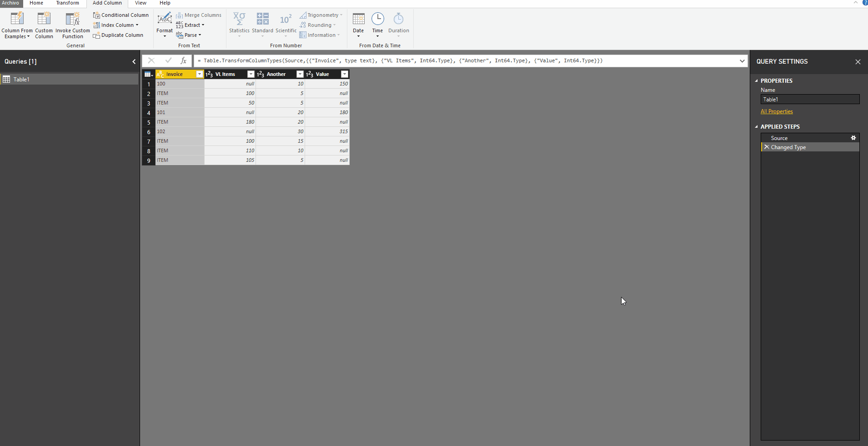Collapse the PROPERTIES section
The width and height of the screenshot is (868, 446).
[x=757, y=81]
